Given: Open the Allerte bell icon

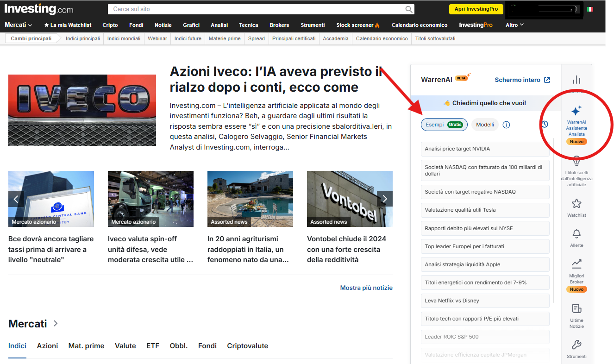Looking at the screenshot, I should coord(576,233).
